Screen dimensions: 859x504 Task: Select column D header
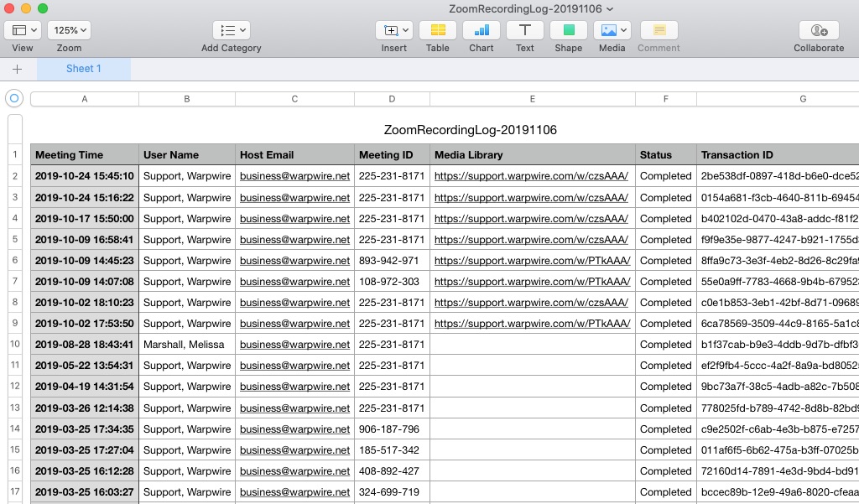coord(392,99)
